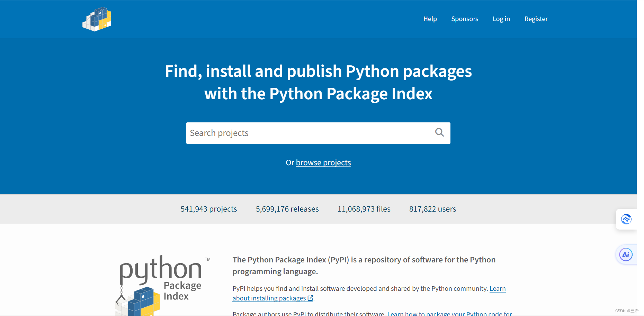Click the 11,068,973 files statistic

click(x=364, y=209)
